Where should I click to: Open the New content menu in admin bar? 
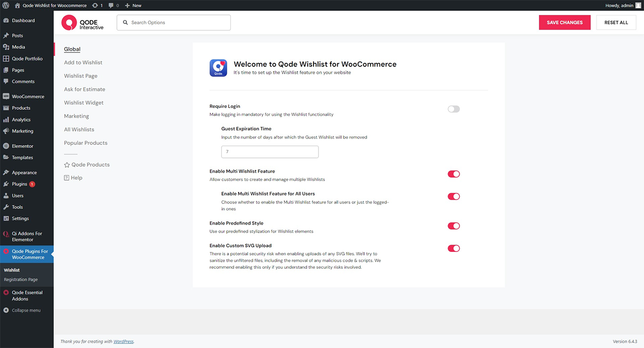click(133, 5)
